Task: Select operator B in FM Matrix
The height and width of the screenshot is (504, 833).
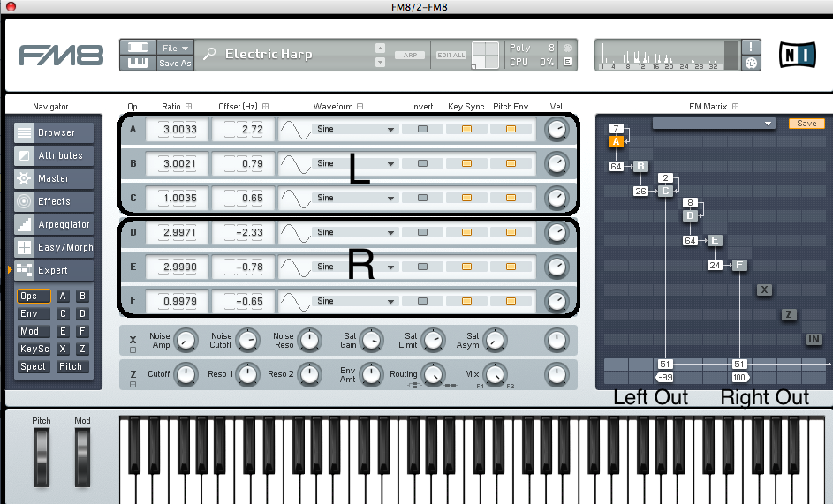Action: [x=640, y=166]
